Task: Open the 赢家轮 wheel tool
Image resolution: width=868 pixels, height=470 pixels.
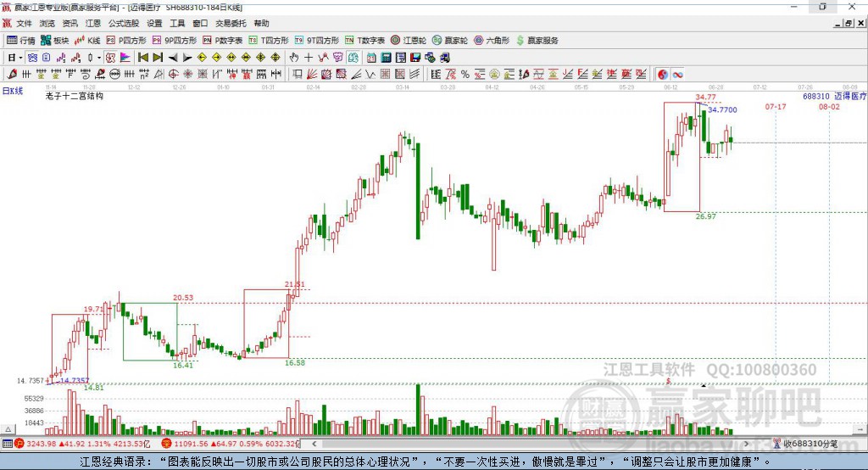Action: coord(450,41)
